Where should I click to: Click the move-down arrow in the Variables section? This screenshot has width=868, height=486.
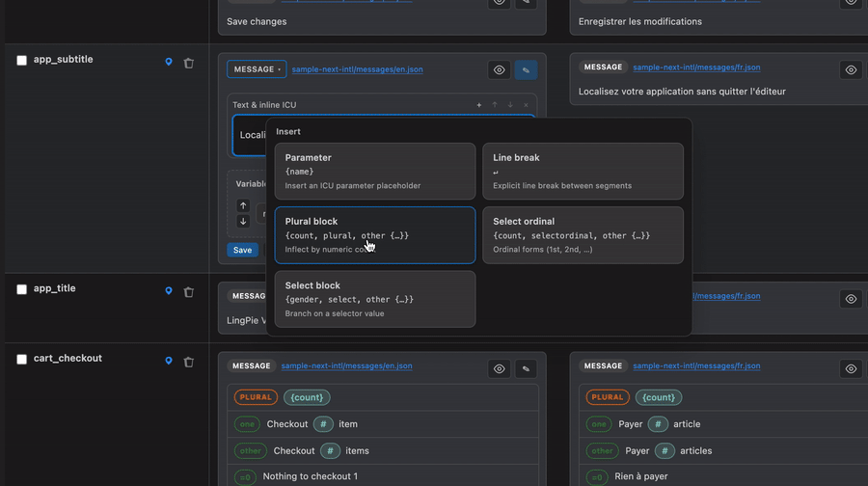pos(243,222)
